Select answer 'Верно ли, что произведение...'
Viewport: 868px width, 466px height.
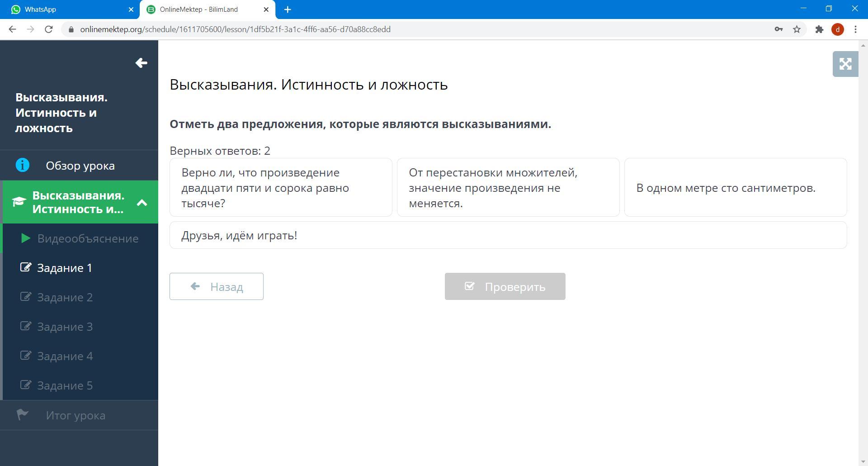coord(281,187)
